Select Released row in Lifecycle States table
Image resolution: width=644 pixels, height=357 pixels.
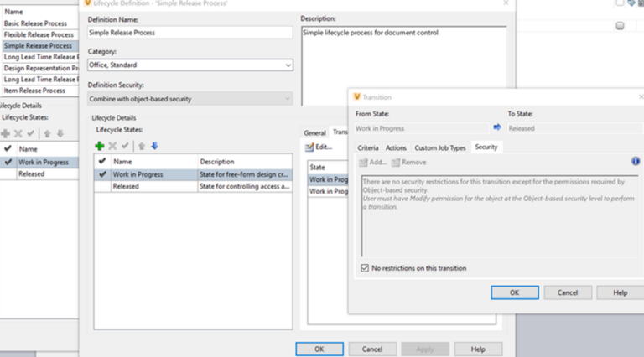point(193,186)
